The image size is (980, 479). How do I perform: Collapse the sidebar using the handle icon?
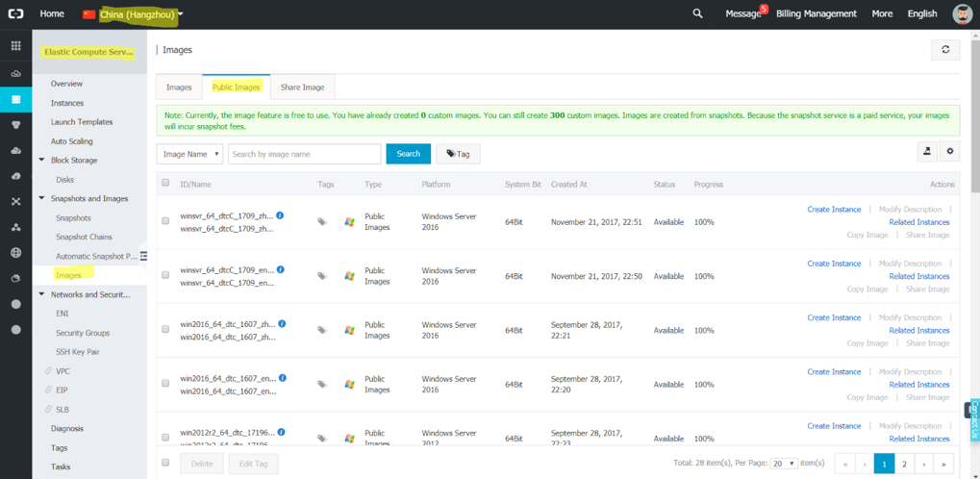[143, 256]
